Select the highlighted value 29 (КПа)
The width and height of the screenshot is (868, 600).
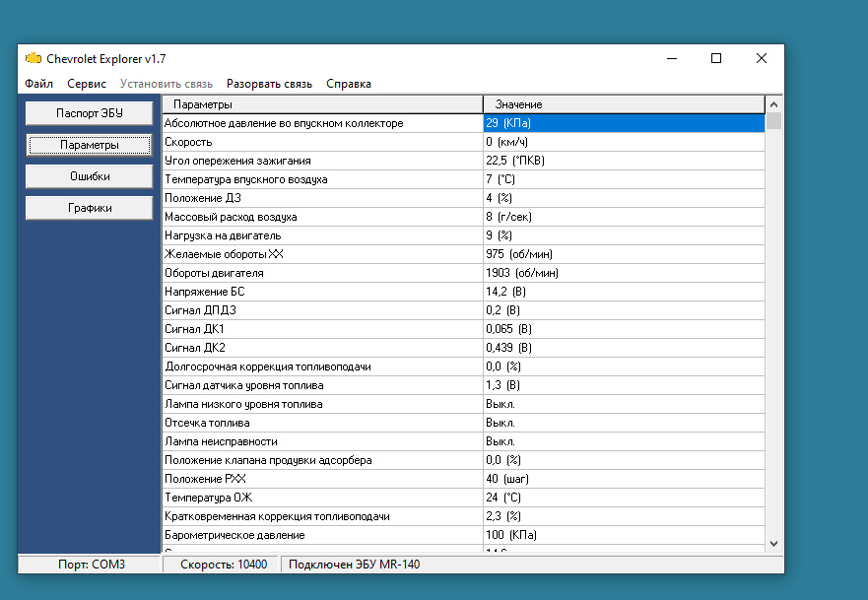[x=624, y=123]
